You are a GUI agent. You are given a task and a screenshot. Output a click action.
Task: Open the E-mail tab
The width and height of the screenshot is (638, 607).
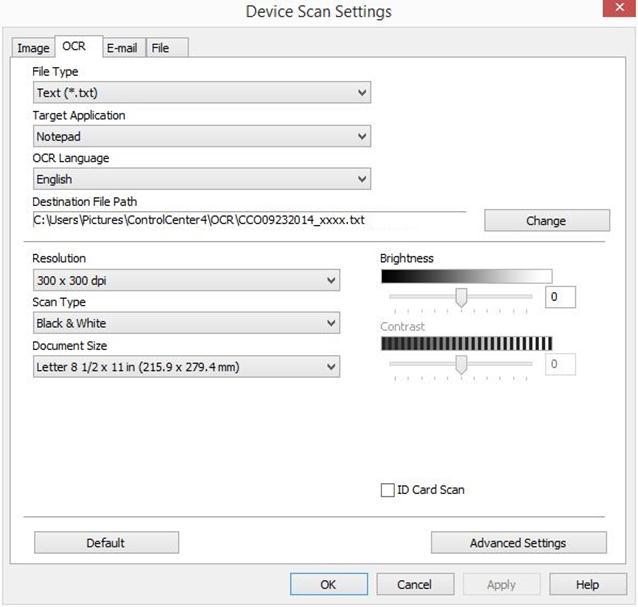point(122,48)
